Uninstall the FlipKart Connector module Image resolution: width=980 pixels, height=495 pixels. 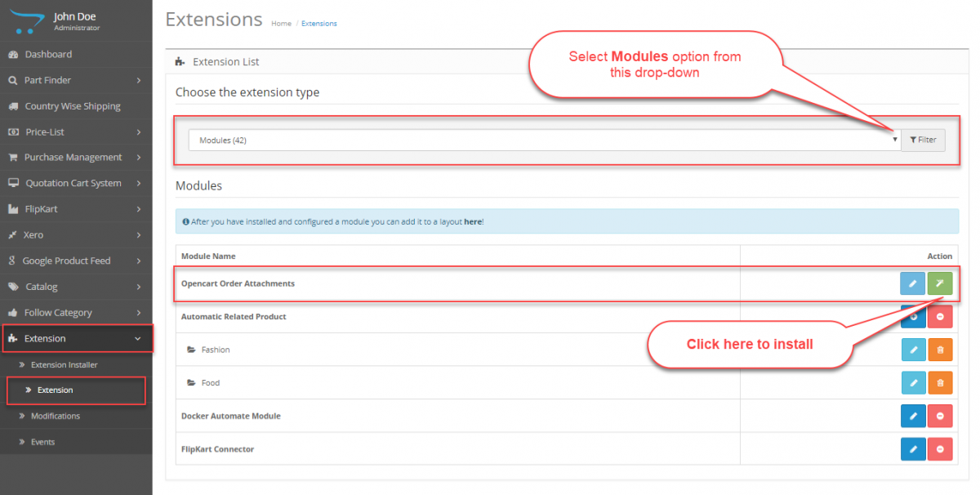940,448
